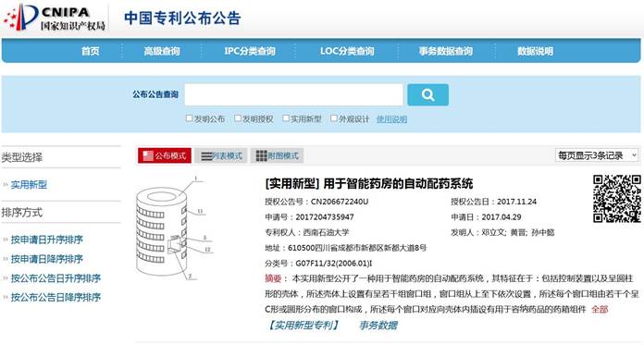
Task: Check the 发明公布 checkbox
Action: 189,118
